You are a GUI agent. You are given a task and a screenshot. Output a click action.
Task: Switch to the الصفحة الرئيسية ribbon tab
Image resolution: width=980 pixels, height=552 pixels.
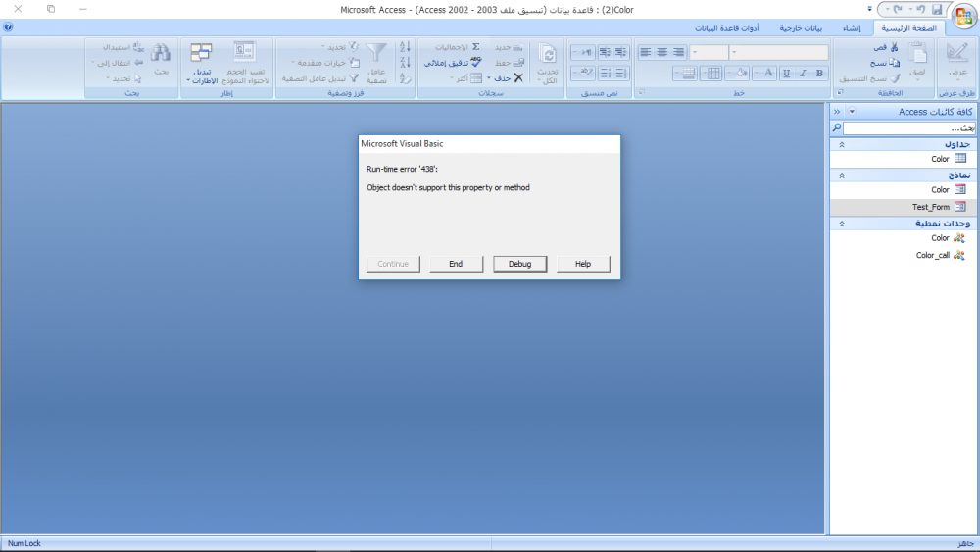coord(908,28)
